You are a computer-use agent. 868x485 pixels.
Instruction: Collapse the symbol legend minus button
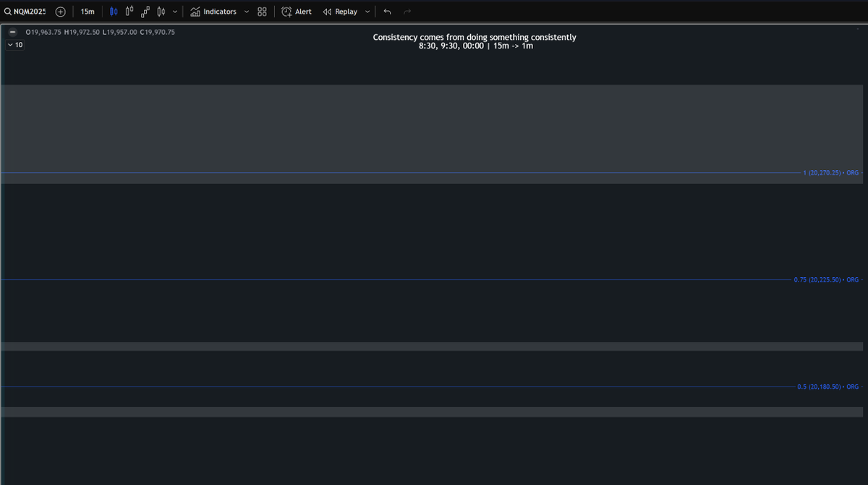tap(12, 33)
